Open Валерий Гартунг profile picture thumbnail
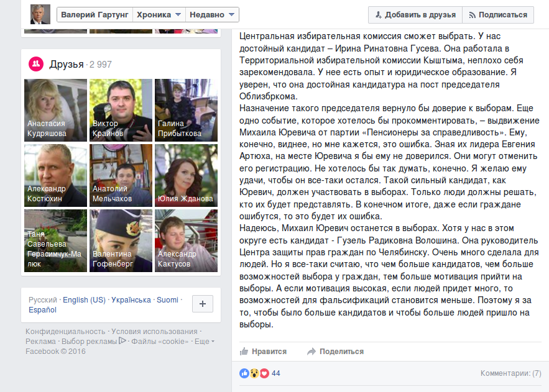549x392 pixels. coord(40,14)
